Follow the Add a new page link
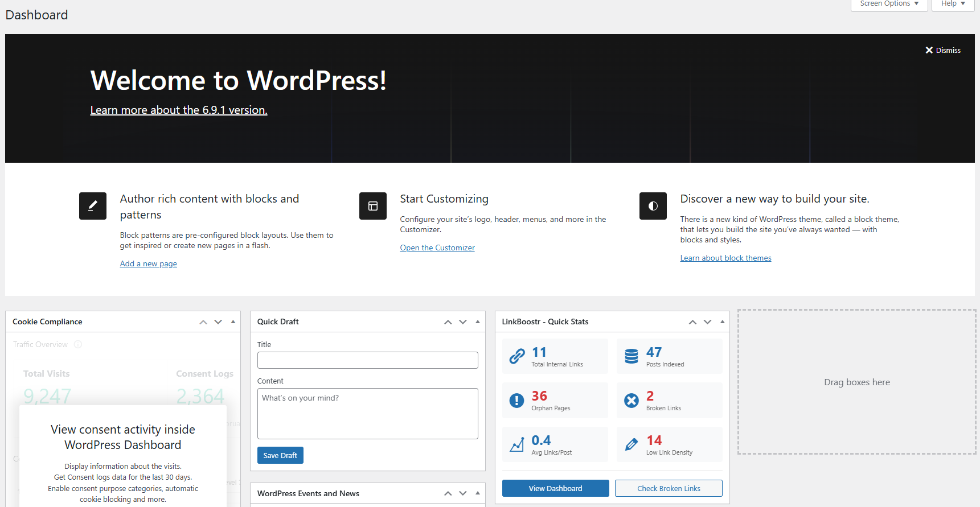This screenshot has width=980, height=507. [x=149, y=263]
